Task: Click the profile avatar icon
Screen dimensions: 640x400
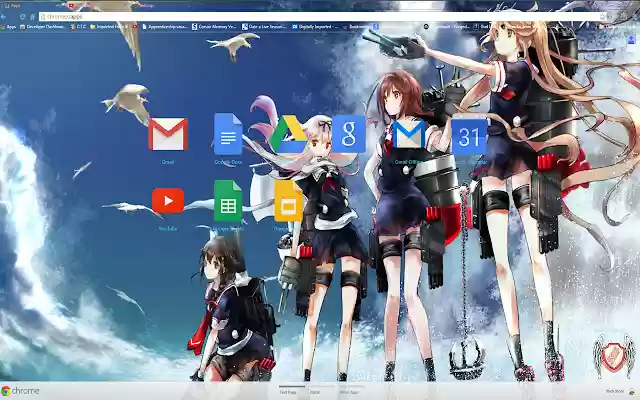Action: 631,40
